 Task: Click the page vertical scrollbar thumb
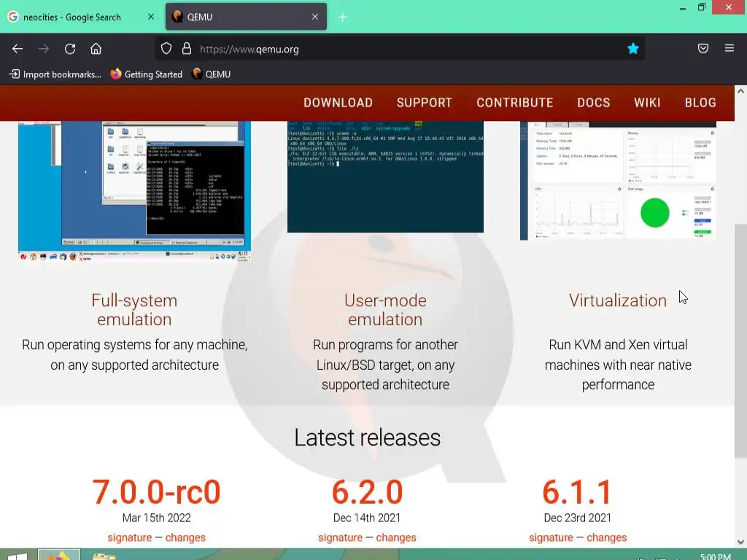(x=741, y=341)
